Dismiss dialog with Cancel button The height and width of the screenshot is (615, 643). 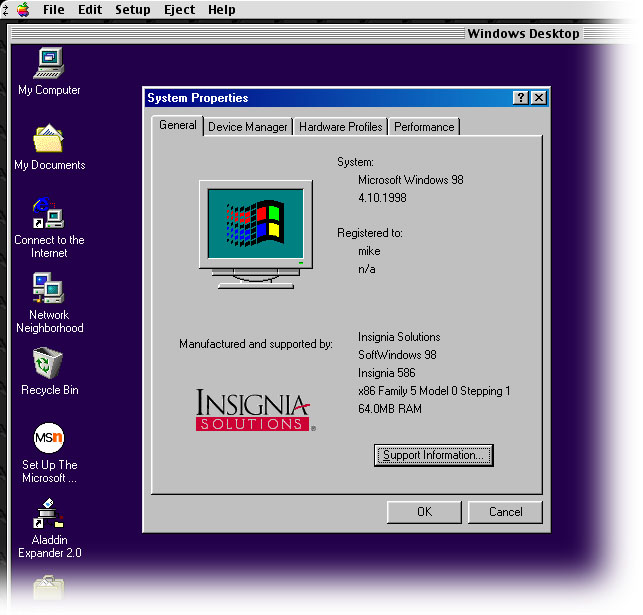(505, 512)
